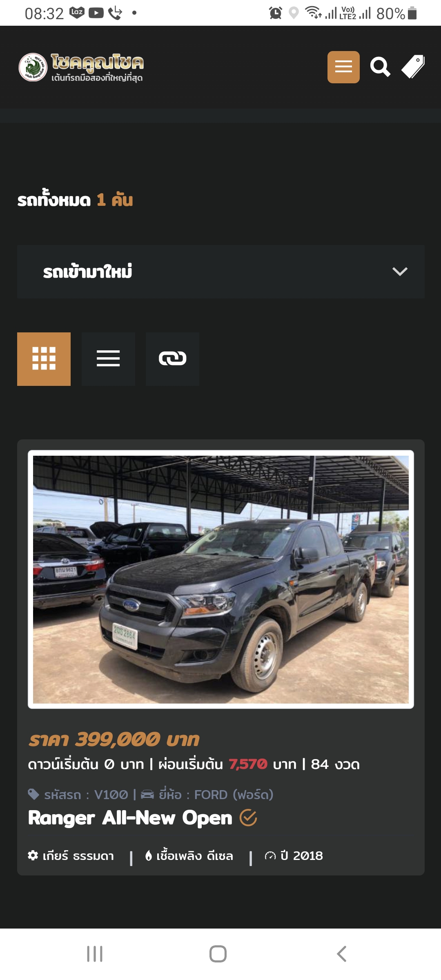Image resolution: width=441 pixels, height=980 pixels.
Task: Expand the รถเข้ามาใหม่ sort dropdown
Action: 221,272
